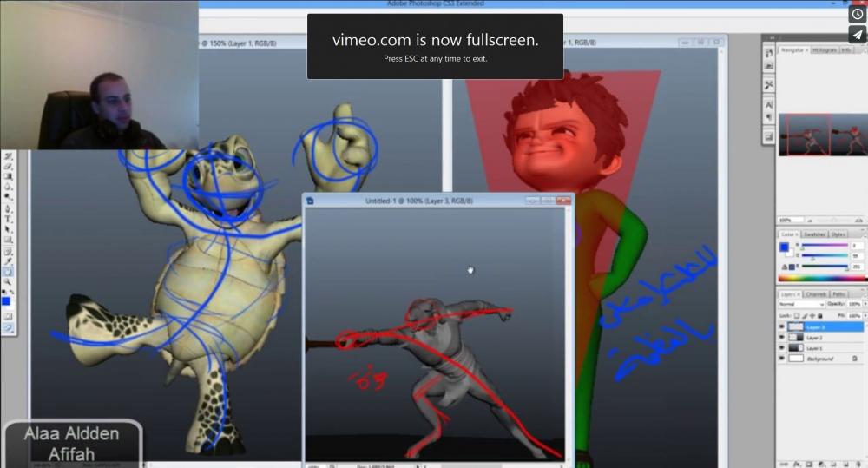Click the Navigator zoom slider
The height and width of the screenshot is (468, 868).
[835, 220]
